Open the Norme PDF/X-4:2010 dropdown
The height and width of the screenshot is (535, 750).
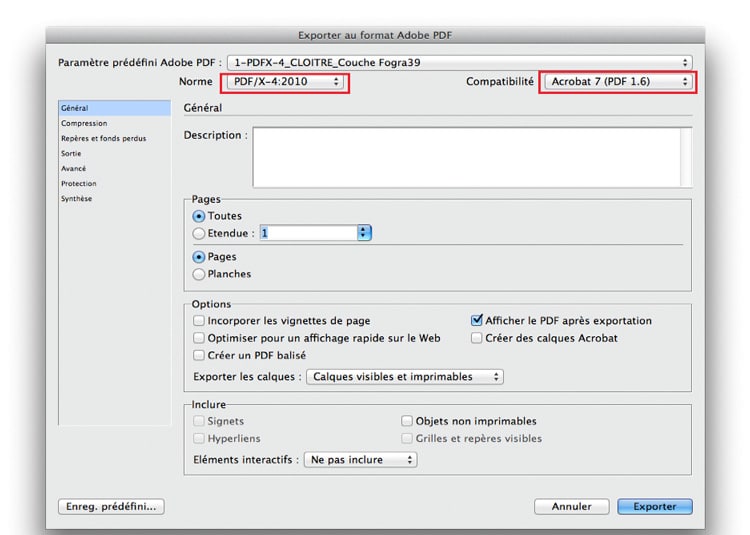point(285,82)
